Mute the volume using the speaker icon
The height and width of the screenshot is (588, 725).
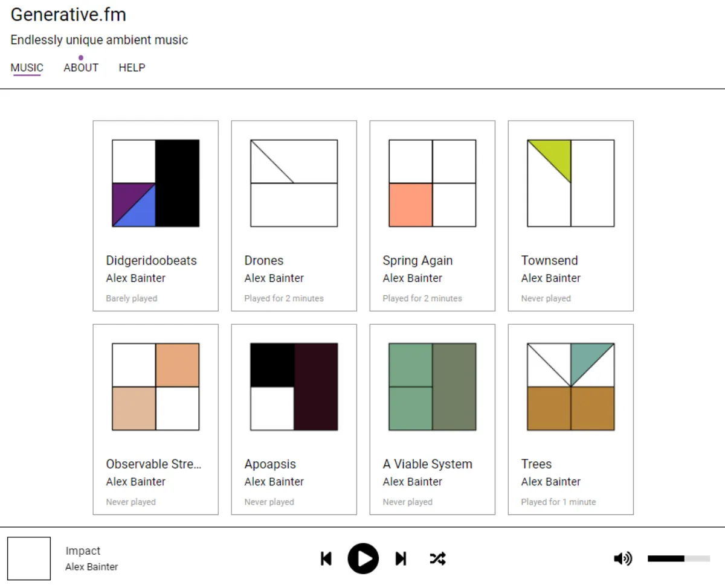(x=623, y=558)
